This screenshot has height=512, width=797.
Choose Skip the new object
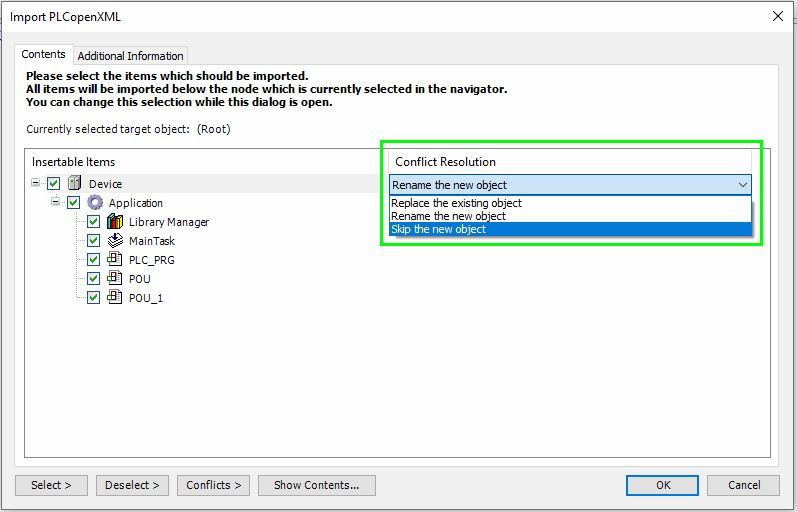tap(570, 229)
